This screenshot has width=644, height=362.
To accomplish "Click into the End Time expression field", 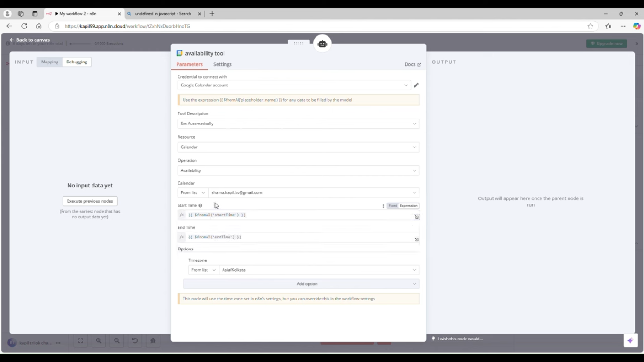I will 299,237.
